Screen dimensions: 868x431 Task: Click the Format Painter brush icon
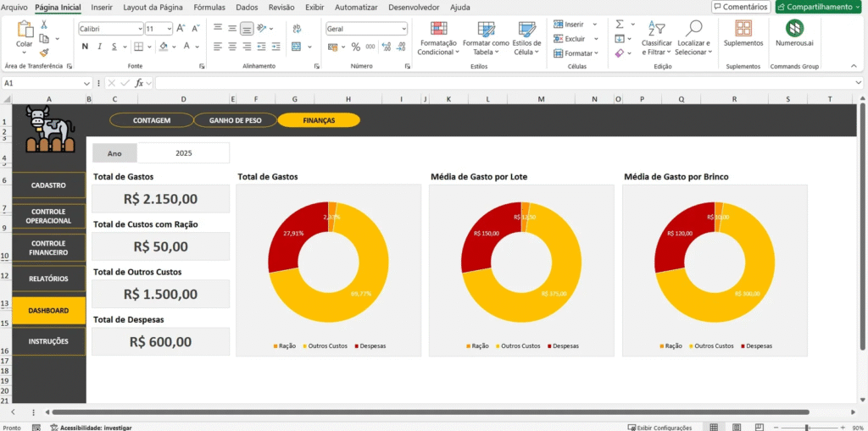coord(44,53)
